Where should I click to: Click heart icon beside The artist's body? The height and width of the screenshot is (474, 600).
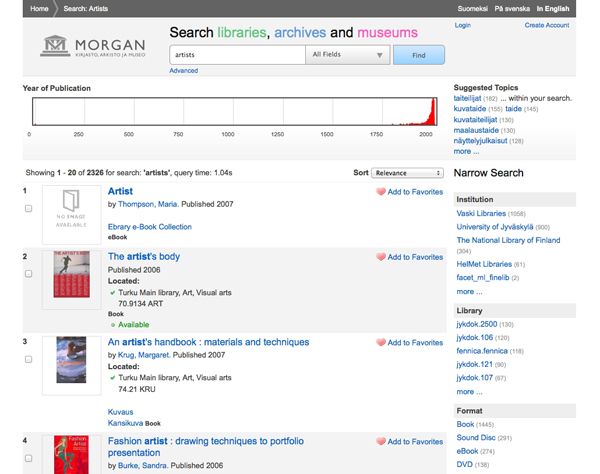pyautogui.click(x=381, y=257)
